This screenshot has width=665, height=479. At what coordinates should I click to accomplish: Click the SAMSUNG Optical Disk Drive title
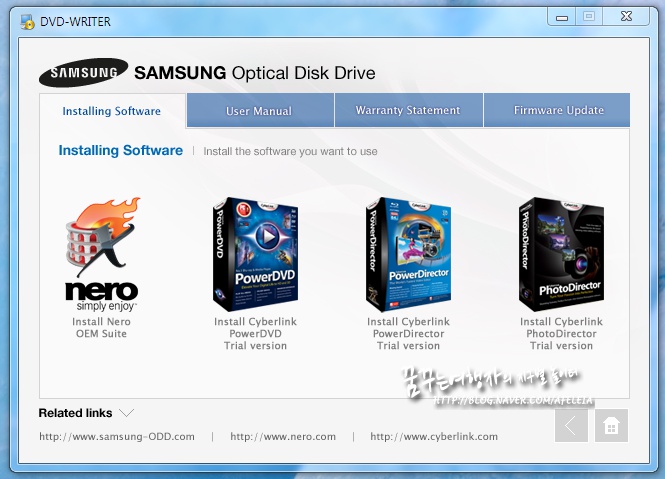[x=254, y=73]
